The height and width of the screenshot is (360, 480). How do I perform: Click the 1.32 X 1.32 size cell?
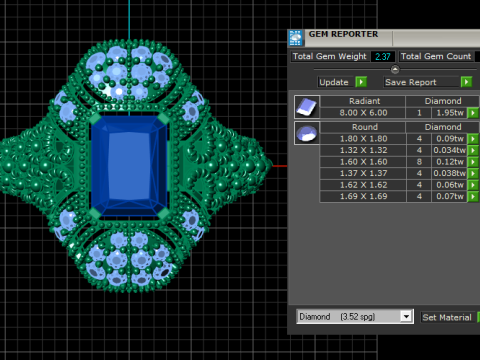tap(363, 150)
